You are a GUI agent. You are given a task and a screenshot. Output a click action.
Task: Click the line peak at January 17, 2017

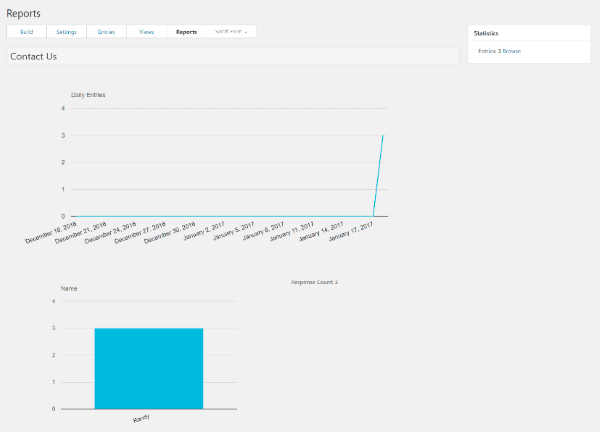(x=383, y=136)
